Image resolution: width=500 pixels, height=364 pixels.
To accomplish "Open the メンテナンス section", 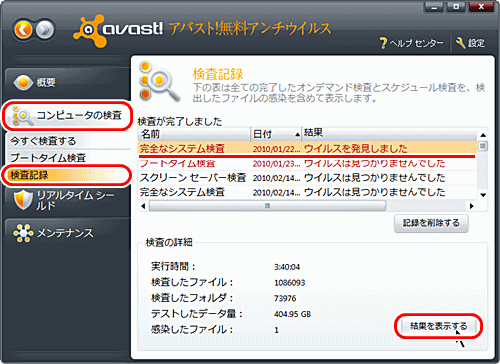I will click(67, 233).
